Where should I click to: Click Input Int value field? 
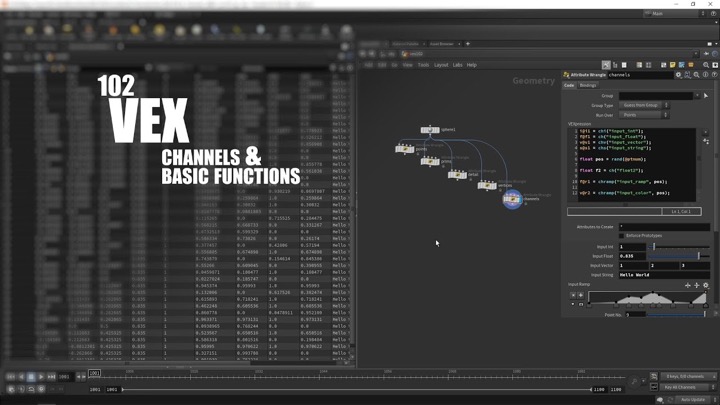click(x=632, y=247)
